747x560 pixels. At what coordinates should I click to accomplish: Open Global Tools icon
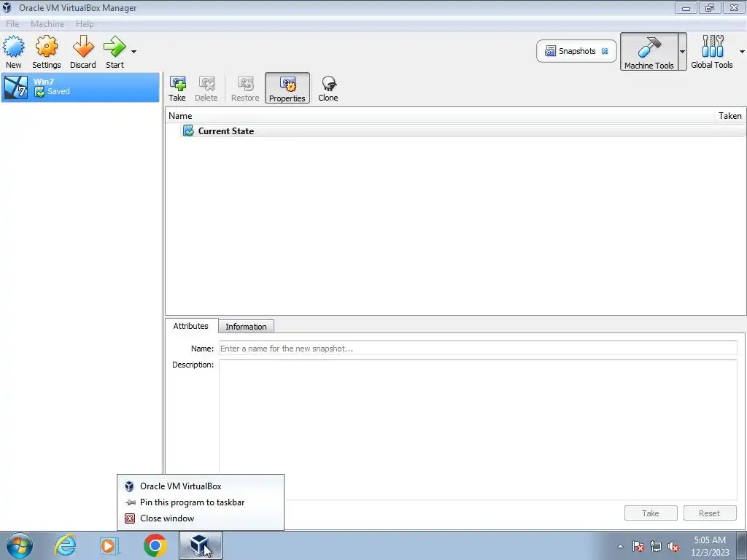[x=712, y=52]
